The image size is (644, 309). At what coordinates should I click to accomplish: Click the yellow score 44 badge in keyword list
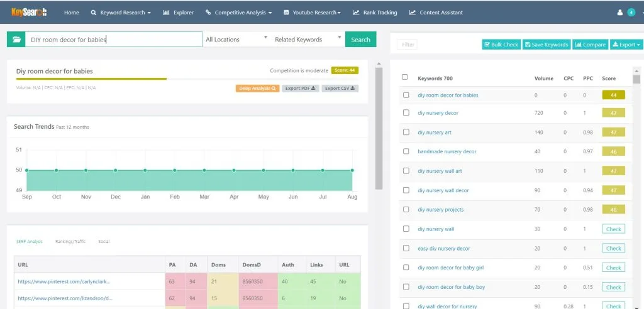613,95
